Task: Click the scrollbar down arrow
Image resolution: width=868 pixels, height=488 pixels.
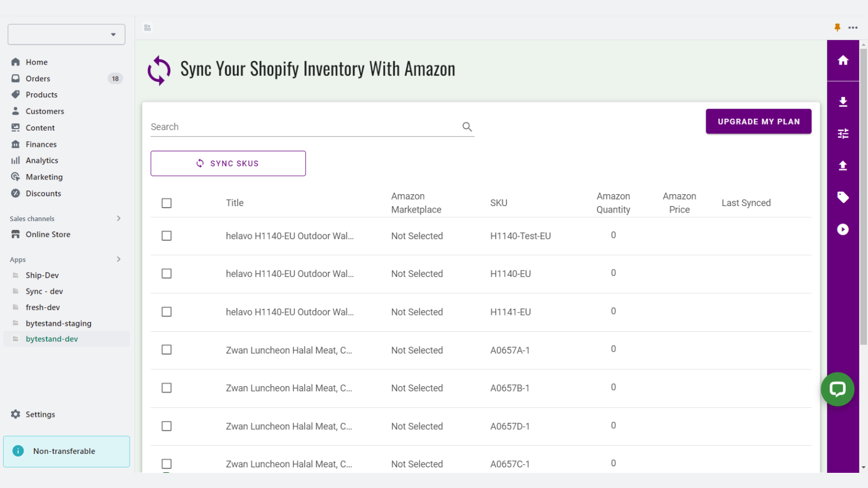Action: [863, 467]
